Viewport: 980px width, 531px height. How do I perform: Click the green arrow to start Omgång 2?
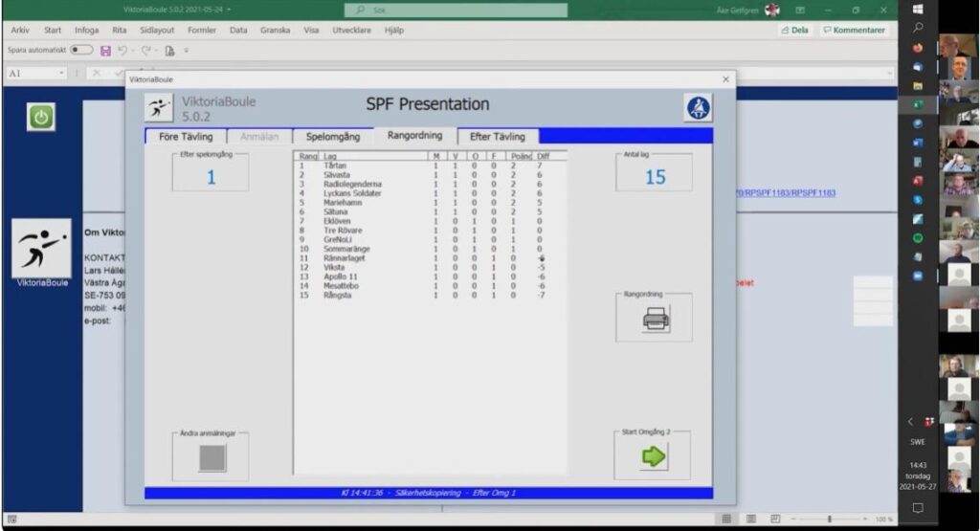click(x=655, y=457)
